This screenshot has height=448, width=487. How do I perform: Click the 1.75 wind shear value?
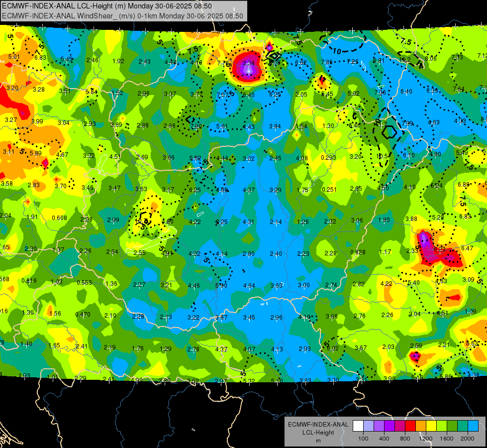302,190
